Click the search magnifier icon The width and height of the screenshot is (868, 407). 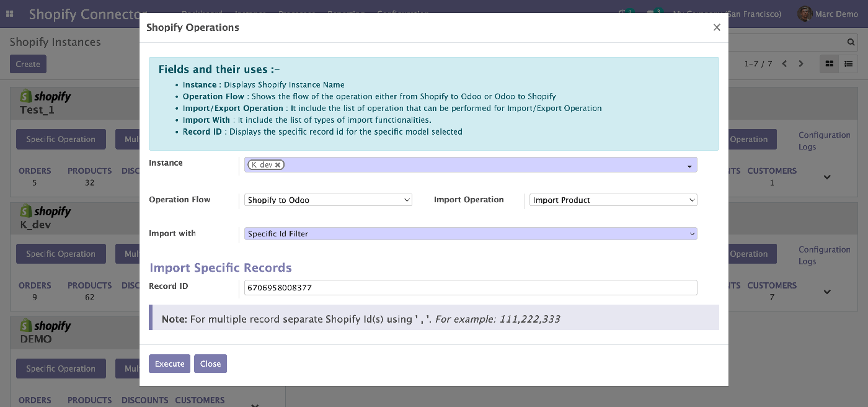851,42
